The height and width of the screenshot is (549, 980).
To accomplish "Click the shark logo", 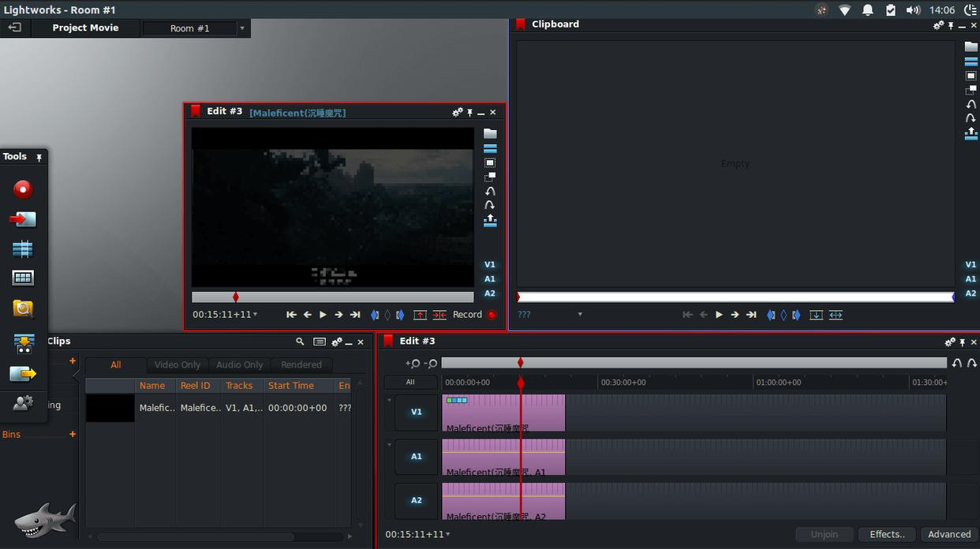I will 45,519.
